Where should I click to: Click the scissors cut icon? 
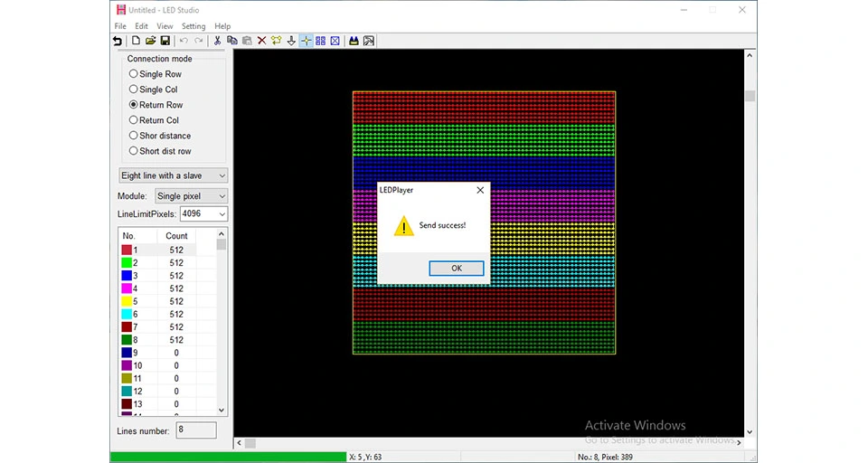tap(218, 41)
